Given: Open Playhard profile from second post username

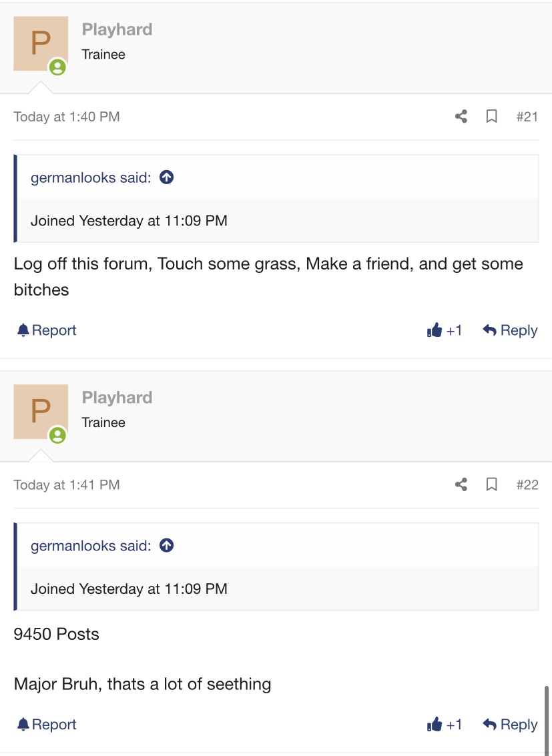Looking at the screenshot, I should pos(117,398).
